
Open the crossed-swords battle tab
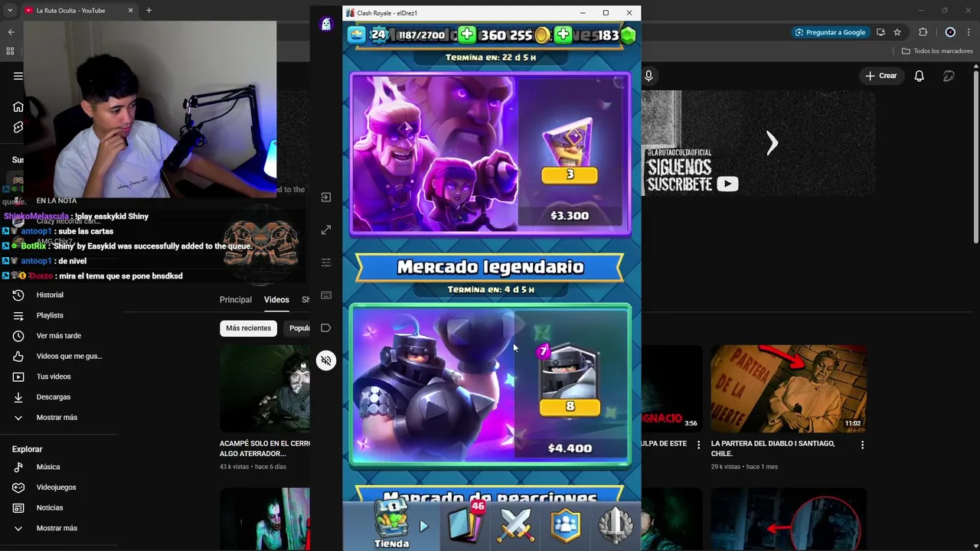coord(516,525)
